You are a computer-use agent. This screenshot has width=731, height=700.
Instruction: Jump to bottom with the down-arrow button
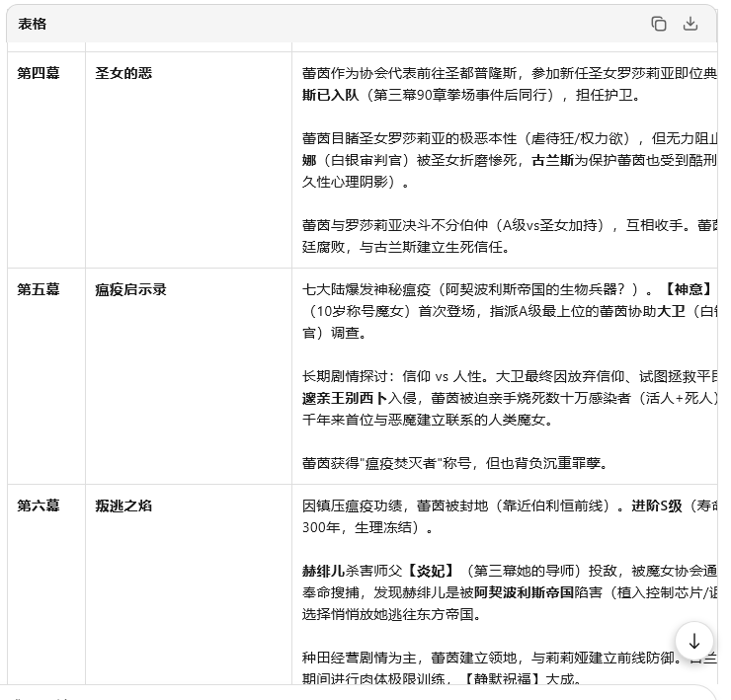click(694, 642)
